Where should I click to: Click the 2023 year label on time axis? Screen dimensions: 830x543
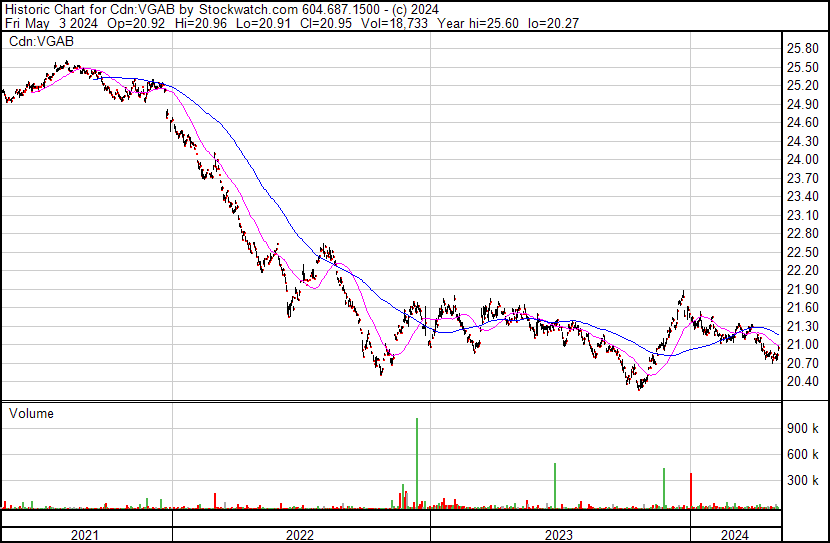click(559, 535)
